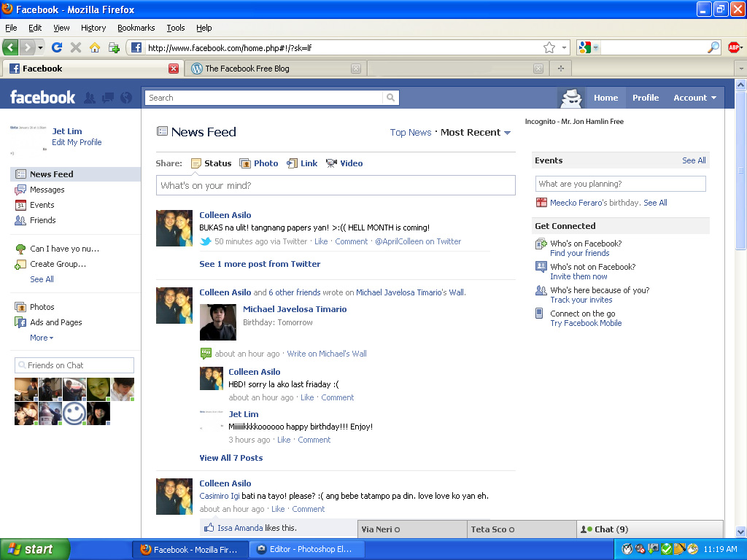Open the notifications globe icon
This screenshot has height=560, width=747.
coord(126,98)
